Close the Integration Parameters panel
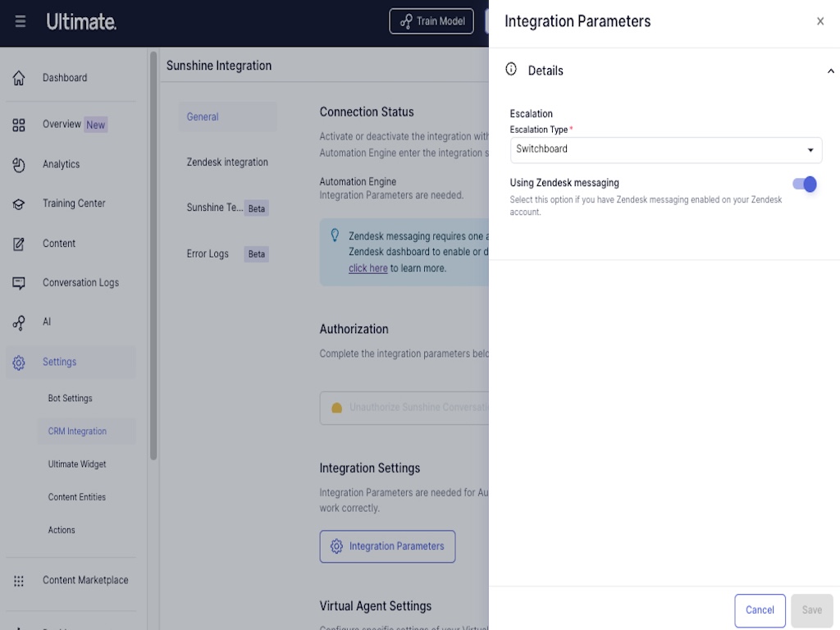 pyautogui.click(x=819, y=21)
